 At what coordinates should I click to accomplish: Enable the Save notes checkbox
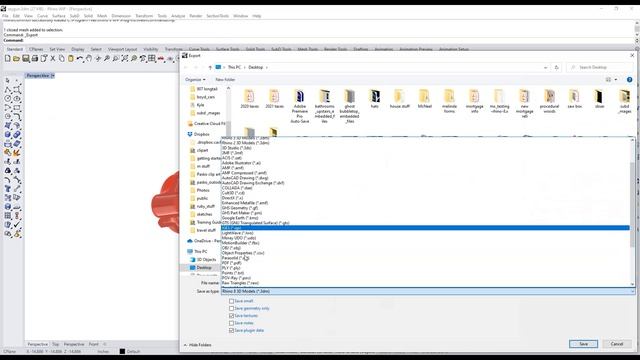[x=231, y=323]
